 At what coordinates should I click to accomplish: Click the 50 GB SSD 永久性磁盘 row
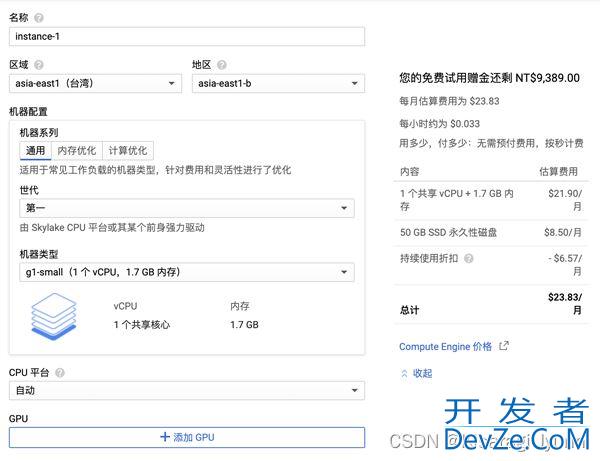[x=491, y=233]
